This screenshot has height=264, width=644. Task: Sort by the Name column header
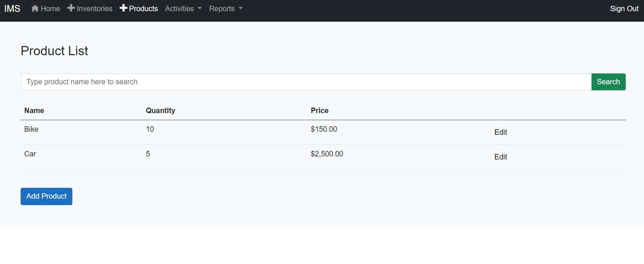coord(34,110)
